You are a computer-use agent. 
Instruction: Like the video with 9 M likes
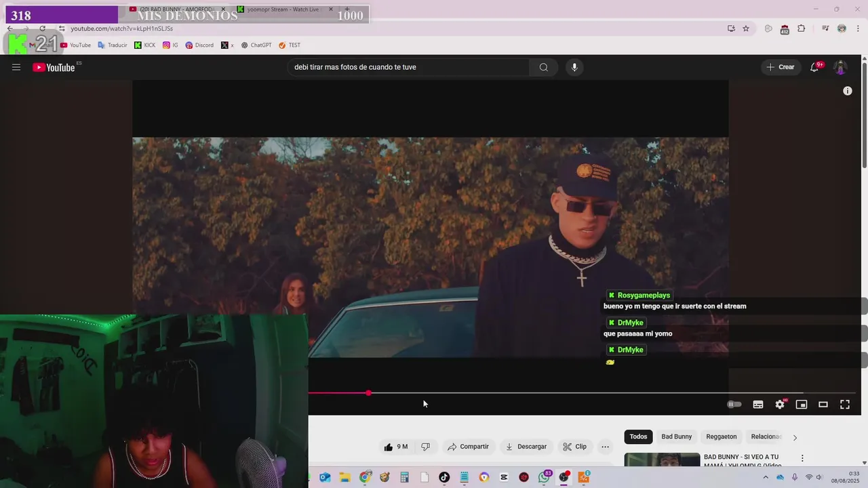coord(396,447)
